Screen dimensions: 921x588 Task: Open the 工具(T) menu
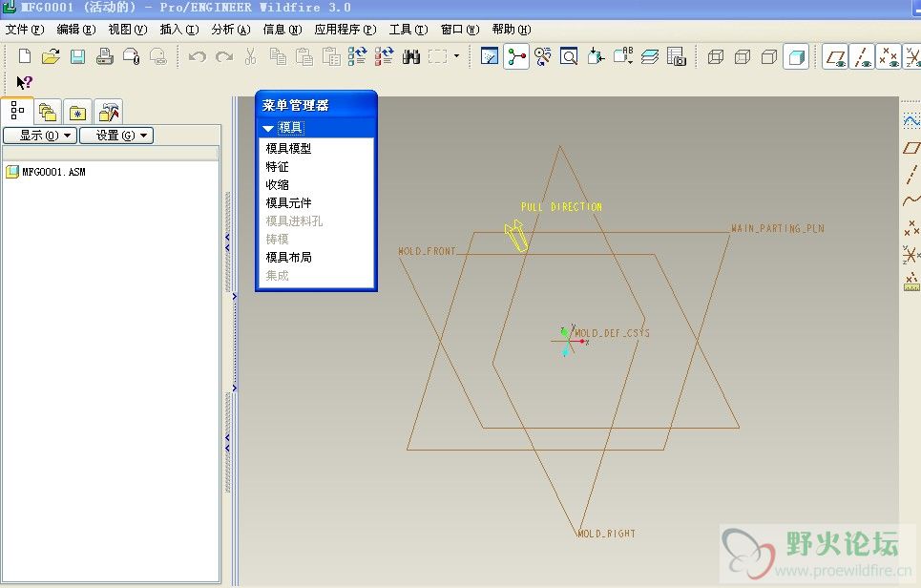pos(408,30)
